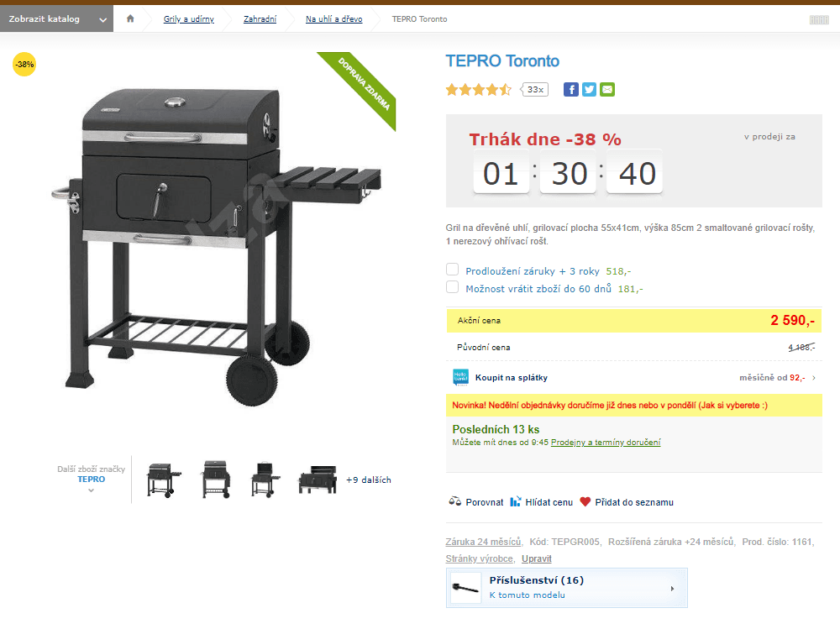Click heart icon to add to list
Screen dimensions: 840x629
[x=585, y=502]
